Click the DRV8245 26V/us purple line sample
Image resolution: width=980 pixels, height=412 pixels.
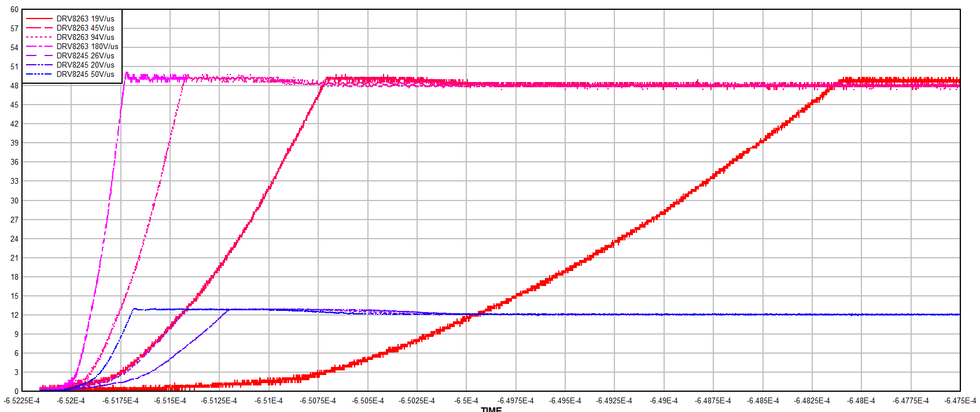(39, 55)
